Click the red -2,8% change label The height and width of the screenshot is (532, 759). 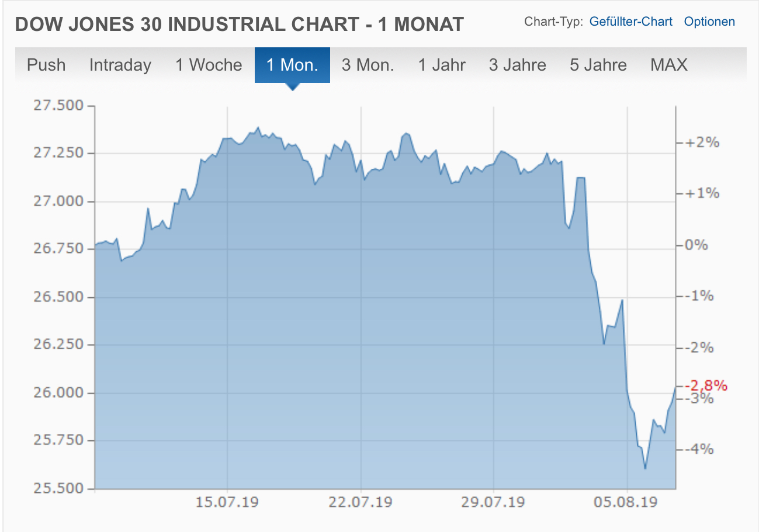pyautogui.click(x=708, y=385)
